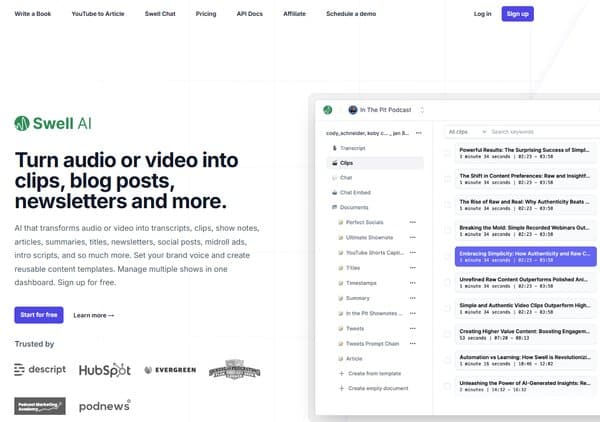Check the Creating Higher Value Content checkbox
The height and width of the screenshot is (422, 600).
click(x=447, y=334)
